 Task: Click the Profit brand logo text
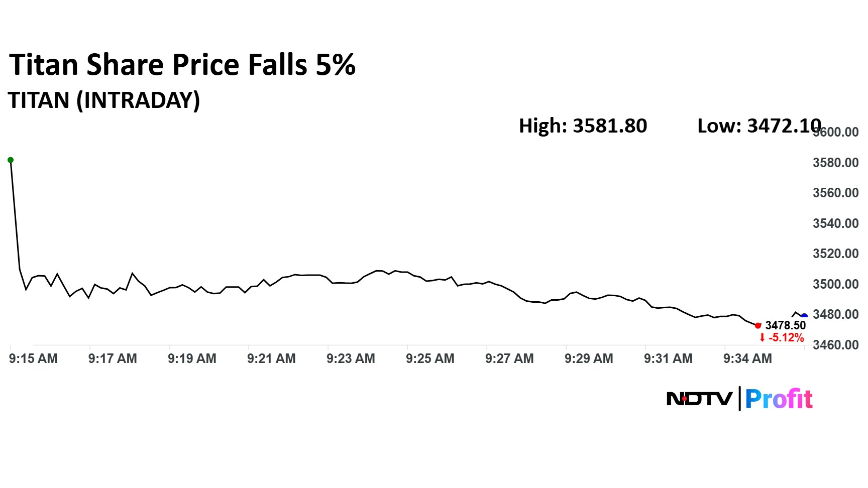(779, 399)
